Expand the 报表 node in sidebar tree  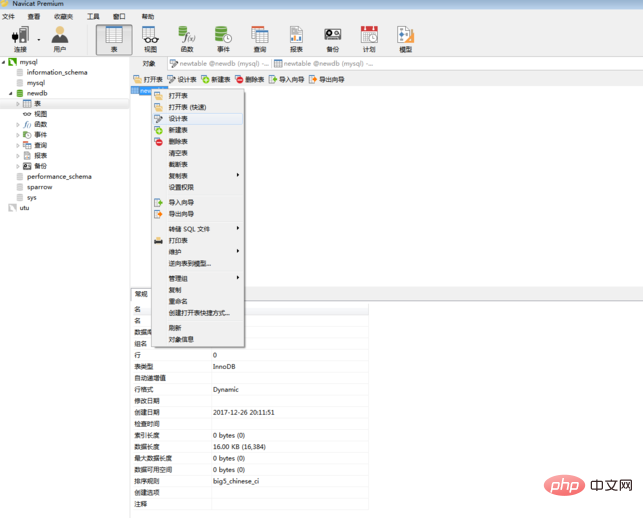[18, 156]
